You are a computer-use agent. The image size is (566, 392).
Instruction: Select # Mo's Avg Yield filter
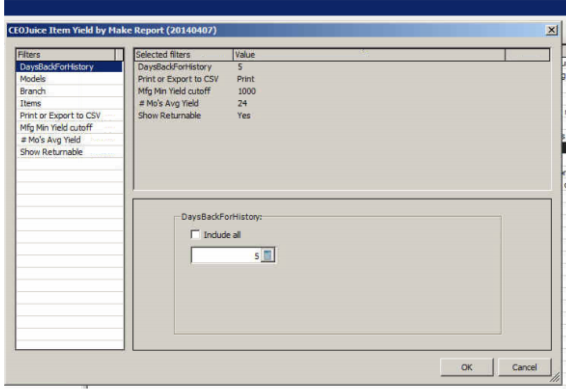(69, 140)
